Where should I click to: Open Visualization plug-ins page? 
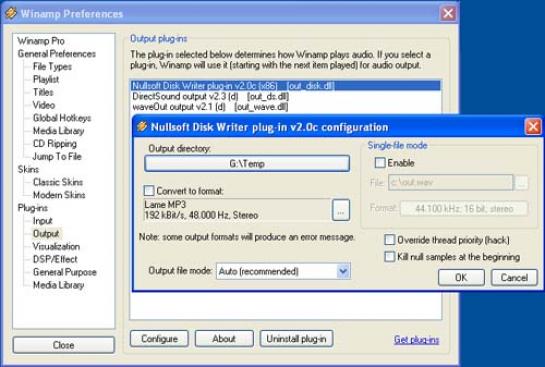[x=56, y=246]
